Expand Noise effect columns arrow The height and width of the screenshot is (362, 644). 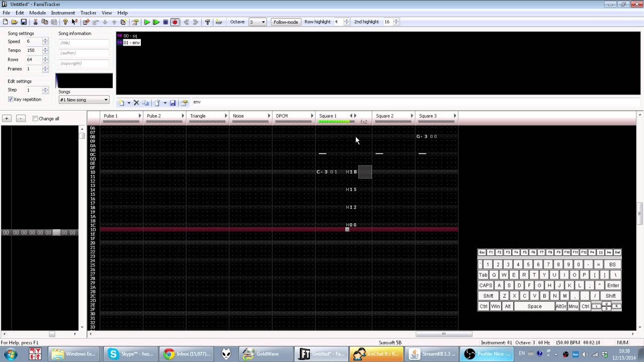[269, 116]
